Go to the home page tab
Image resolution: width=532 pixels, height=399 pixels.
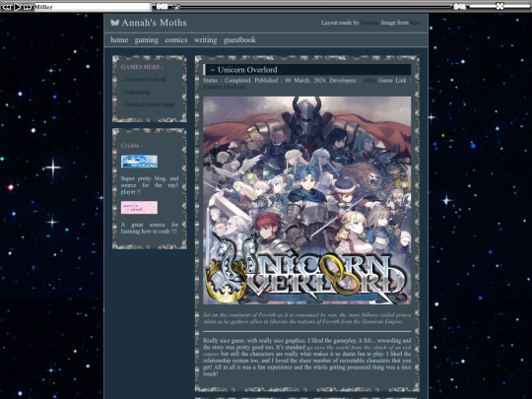click(119, 39)
